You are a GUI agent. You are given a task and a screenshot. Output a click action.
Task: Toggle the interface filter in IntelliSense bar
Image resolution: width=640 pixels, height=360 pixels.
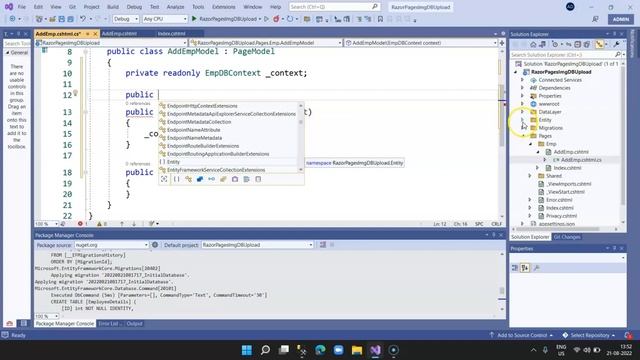[x=211, y=179]
